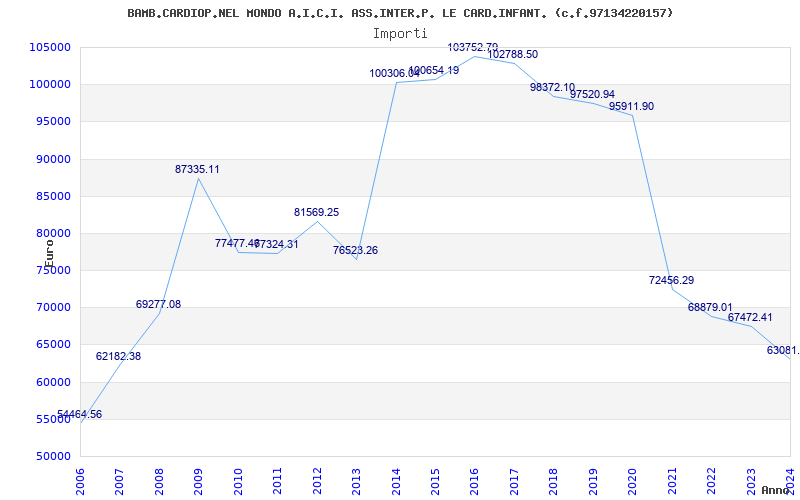This screenshot has width=800, height=500.
Task: Click the chart title with c.f.97134220157
Action: (x=400, y=13)
